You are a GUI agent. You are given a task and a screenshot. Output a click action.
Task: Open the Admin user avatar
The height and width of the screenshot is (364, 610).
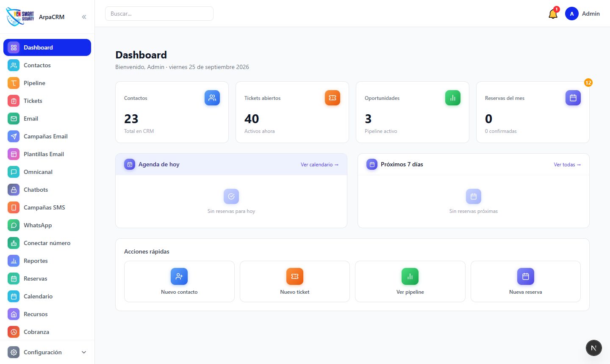pyautogui.click(x=572, y=14)
